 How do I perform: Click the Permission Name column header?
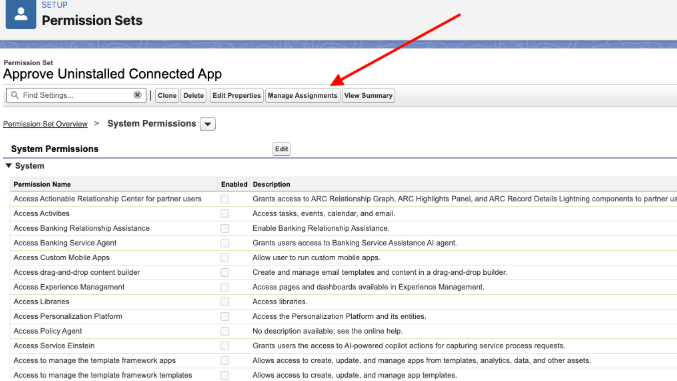point(42,184)
